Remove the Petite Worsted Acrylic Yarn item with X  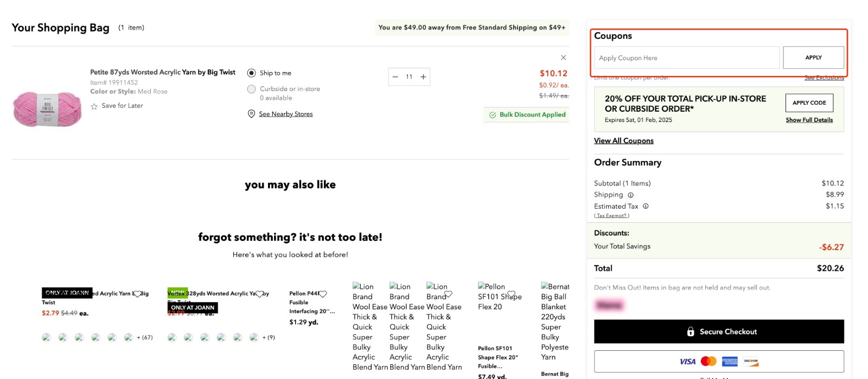[x=563, y=57]
